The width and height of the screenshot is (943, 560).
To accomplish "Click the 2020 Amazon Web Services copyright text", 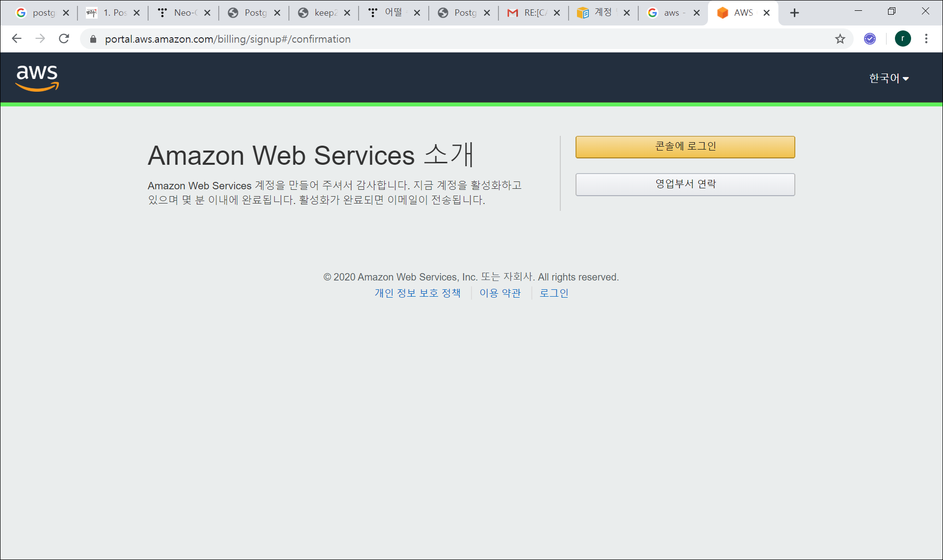I will click(x=471, y=277).
